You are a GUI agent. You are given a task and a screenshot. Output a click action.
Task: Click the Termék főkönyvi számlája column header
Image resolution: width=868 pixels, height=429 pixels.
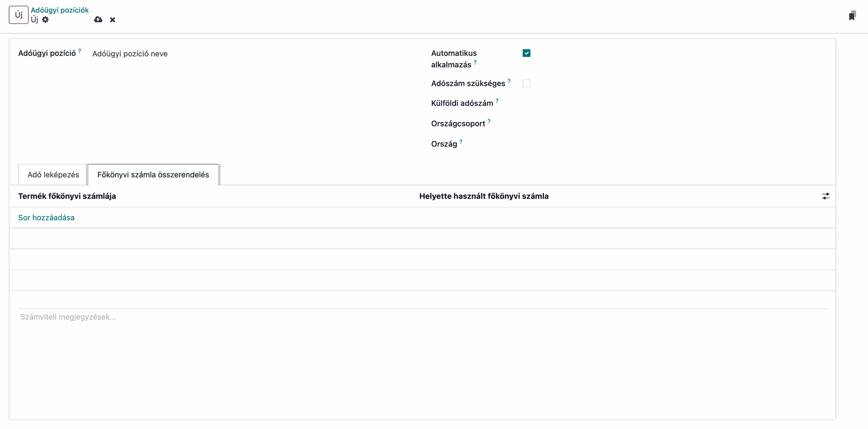coord(67,196)
